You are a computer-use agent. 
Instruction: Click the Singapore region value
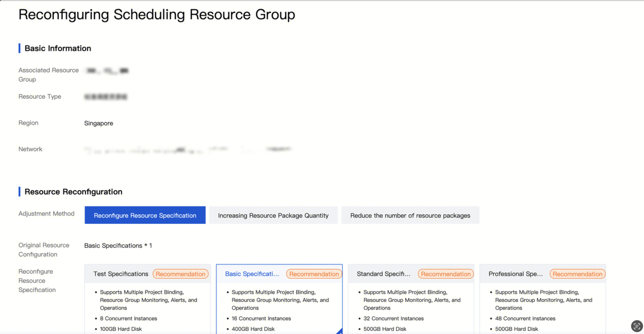tap(99, 123)
